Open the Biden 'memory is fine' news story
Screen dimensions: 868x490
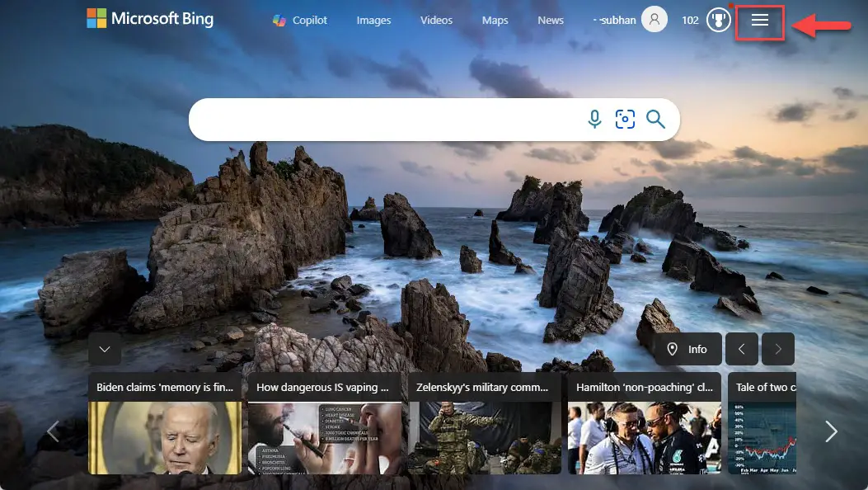165,429
